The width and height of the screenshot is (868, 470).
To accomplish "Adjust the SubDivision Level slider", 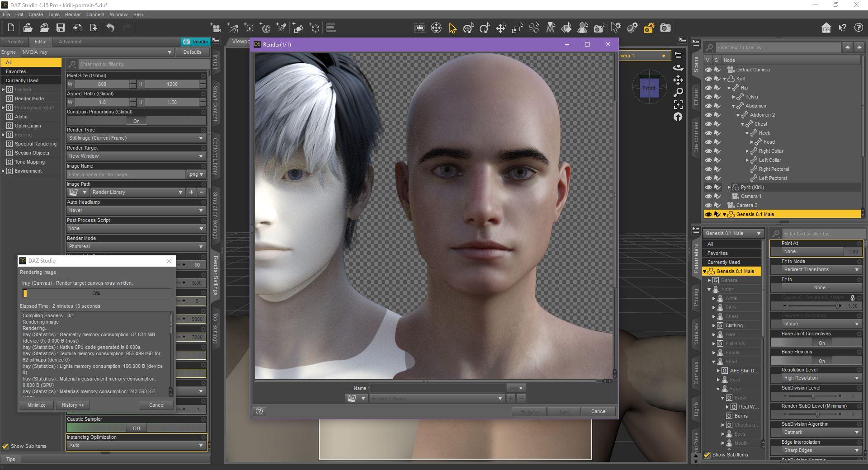I will click(x=812, y=396).
